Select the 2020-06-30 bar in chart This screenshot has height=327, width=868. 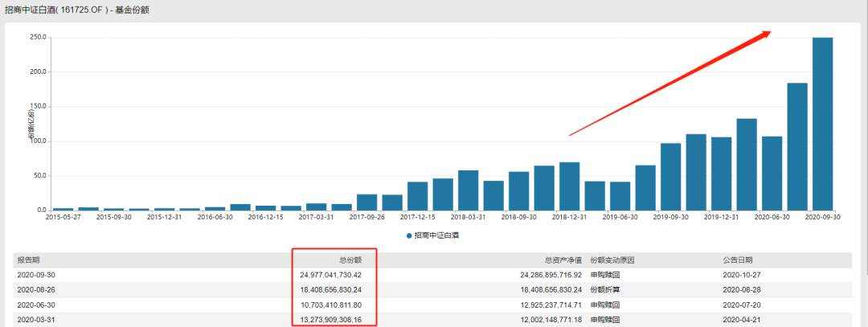tap(772, 174)
